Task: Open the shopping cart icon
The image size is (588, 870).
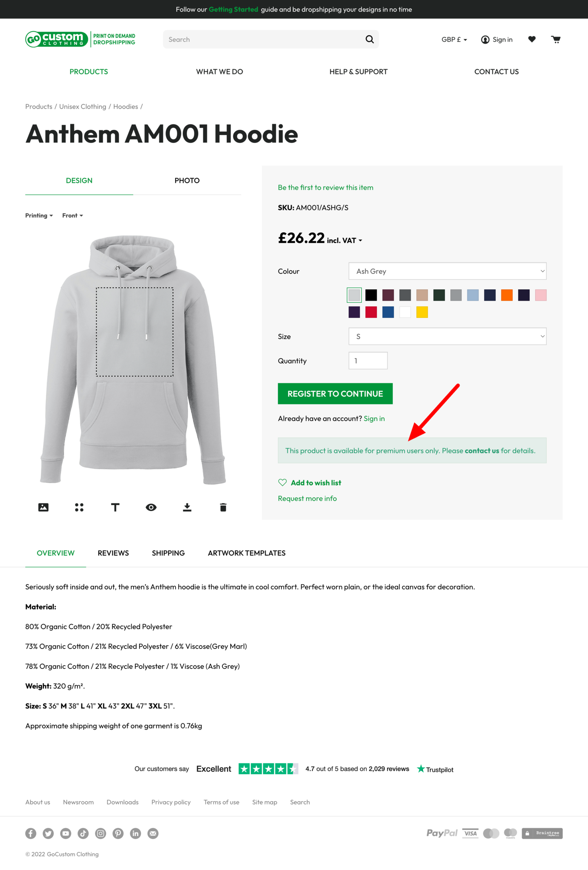Action: tap(556, 39)
